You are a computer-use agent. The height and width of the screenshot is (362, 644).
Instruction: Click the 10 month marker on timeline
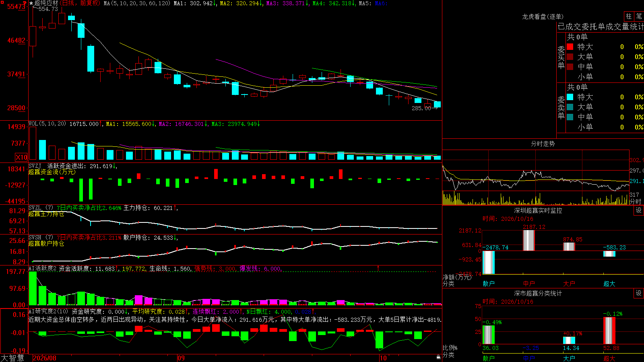click(x=383, y=358)
